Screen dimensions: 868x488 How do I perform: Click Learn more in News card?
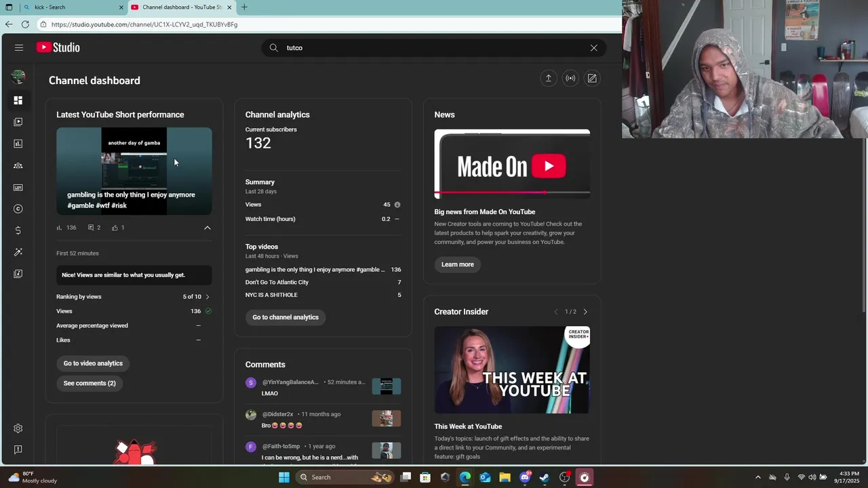click(x=458, y=264)
